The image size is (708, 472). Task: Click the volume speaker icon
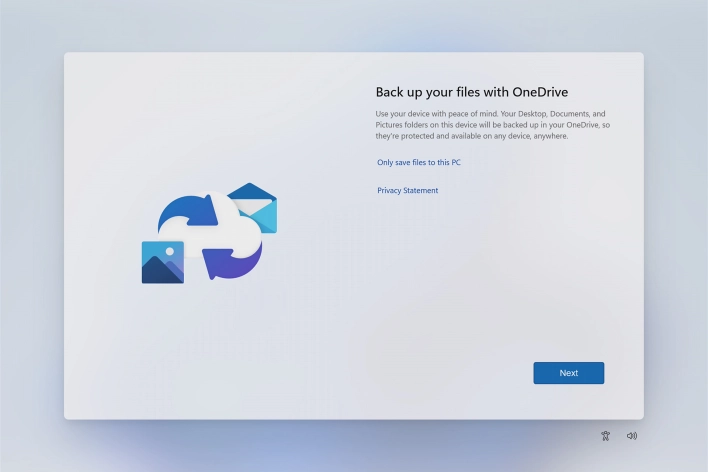632,436
